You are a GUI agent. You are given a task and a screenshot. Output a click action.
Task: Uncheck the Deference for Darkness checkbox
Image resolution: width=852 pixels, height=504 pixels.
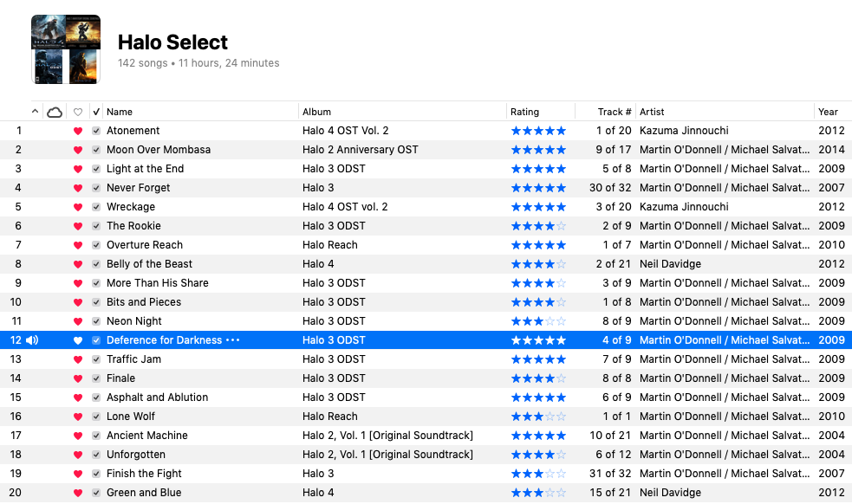point(96,340)
